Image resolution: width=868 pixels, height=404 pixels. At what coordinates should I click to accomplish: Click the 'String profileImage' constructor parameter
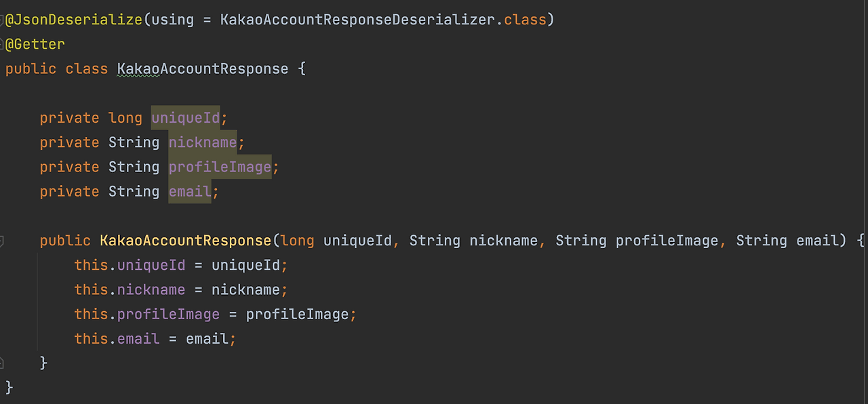[x=637, y=241]
